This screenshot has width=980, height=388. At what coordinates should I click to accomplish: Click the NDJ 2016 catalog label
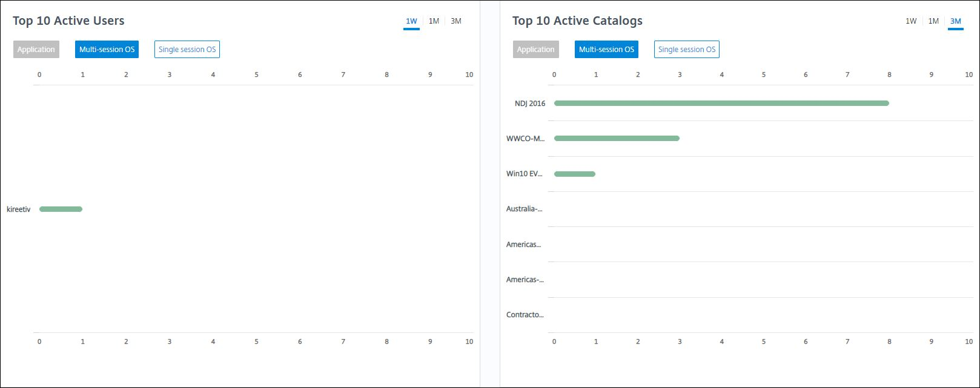tap(530, 104)
